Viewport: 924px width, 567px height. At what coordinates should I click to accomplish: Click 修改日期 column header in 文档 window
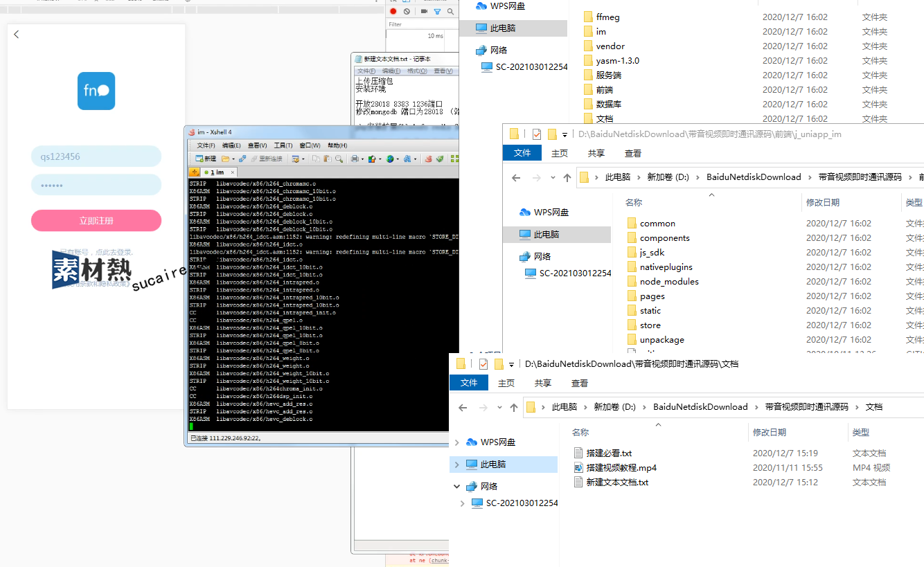tap(770, 432)
